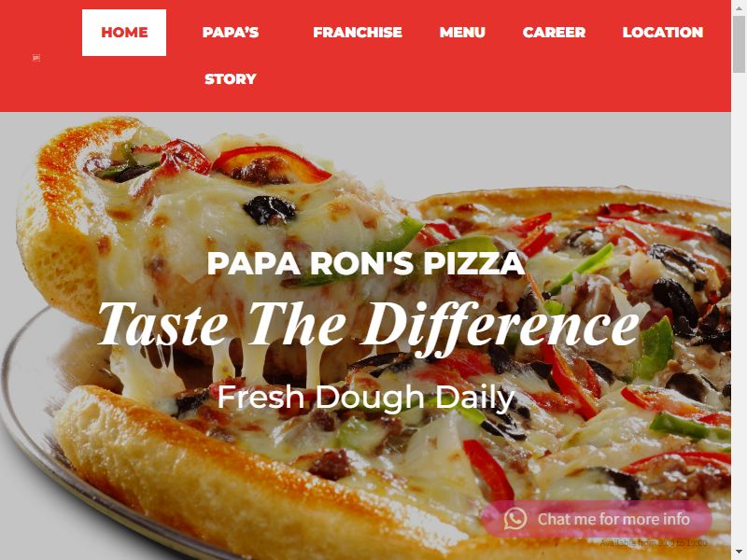Click the Fresh Dough Daily tagline
The height and width of the screenshot is (560, 747).
tap(366, 399)
